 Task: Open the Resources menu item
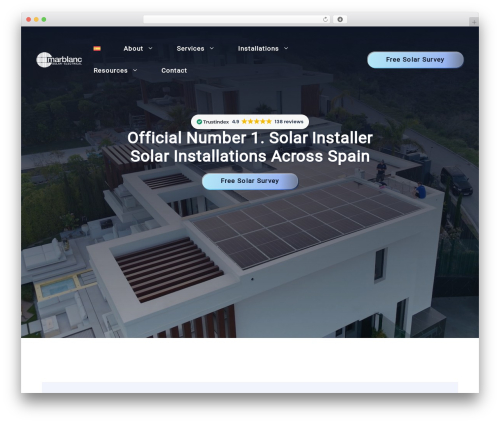(110, 71)
